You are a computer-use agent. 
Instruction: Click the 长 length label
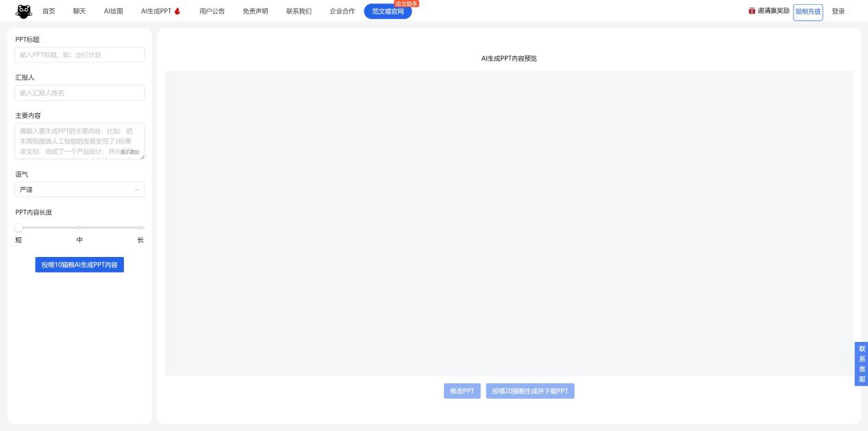(140, 240)
